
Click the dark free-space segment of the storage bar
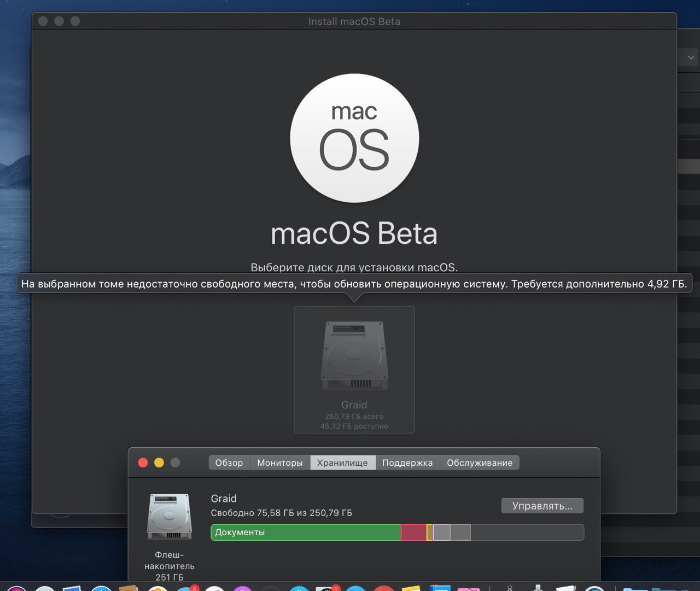527,533
